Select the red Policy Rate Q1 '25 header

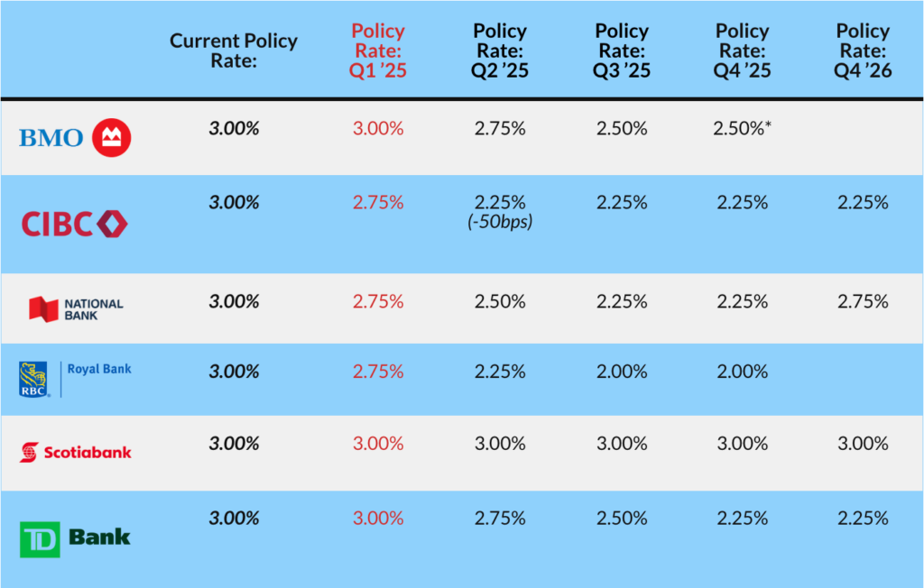click(x=378, y=50)
